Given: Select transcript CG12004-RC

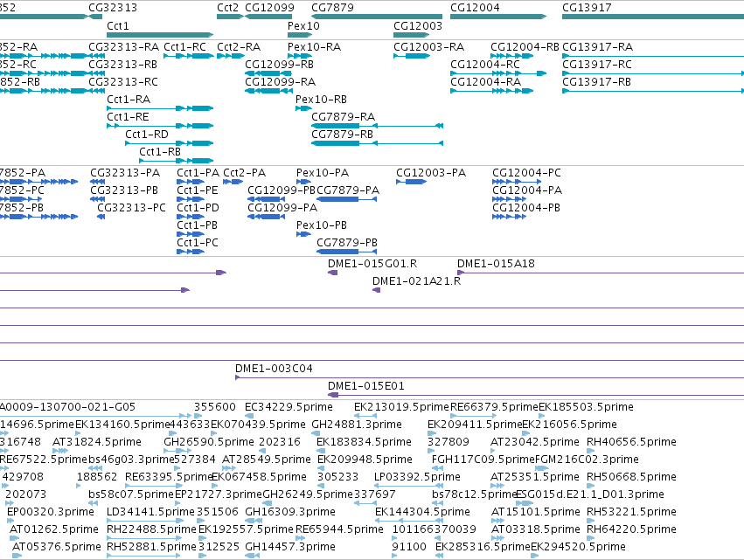Looking at the screenshot, I should (485, 65).
